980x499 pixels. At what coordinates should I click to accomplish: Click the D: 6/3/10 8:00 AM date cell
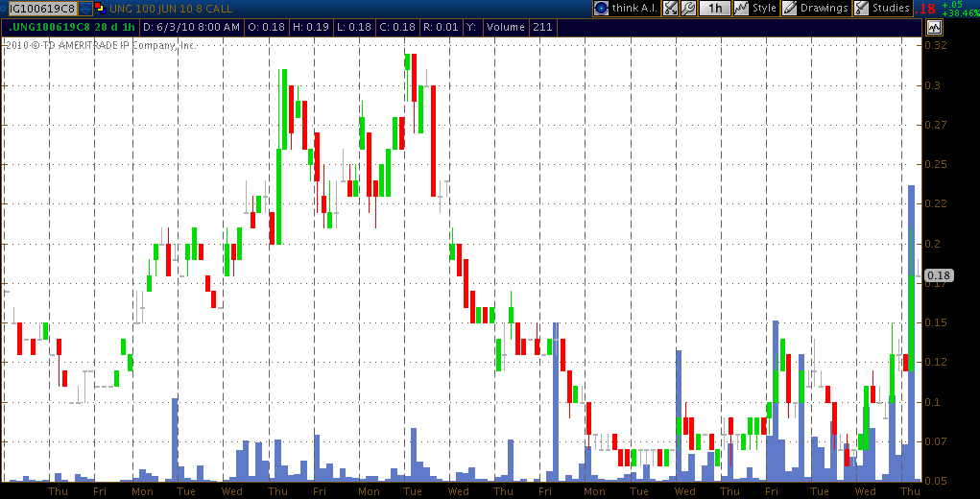coord(191,28)
